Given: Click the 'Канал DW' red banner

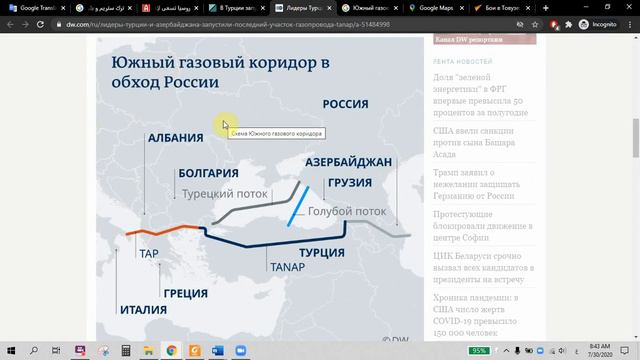Looking at the screenshot, I should [x=484, y=39].
